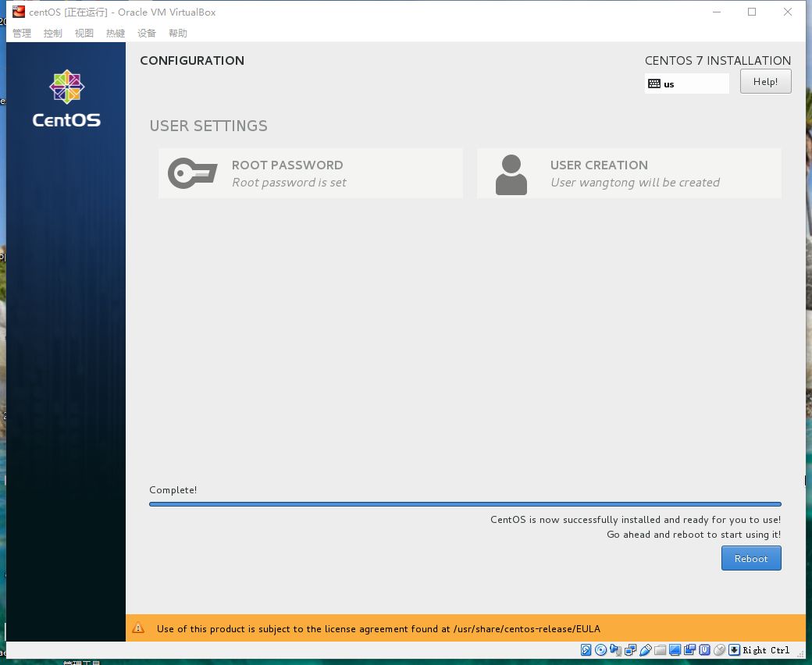
Task: Select the ROOT PASSWORD settings item
Action: pyautogui.click(x=310, y=172)
